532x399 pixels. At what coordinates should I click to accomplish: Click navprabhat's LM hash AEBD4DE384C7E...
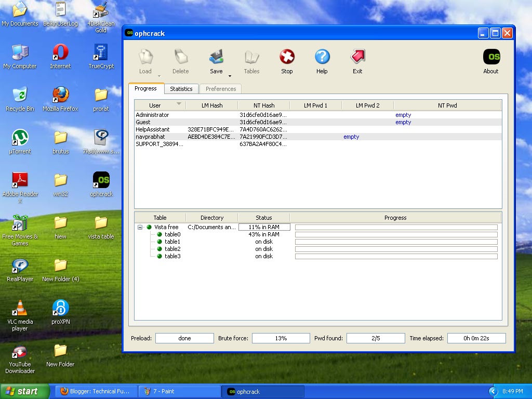pos(211,137)
